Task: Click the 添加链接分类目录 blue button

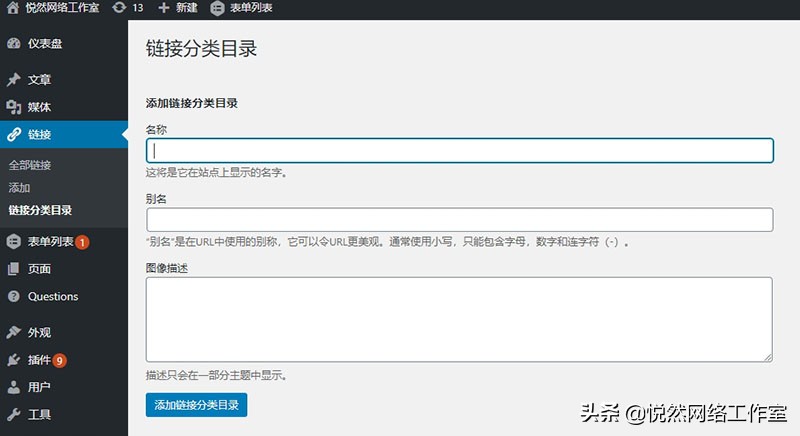Action: tap(196, 405)
